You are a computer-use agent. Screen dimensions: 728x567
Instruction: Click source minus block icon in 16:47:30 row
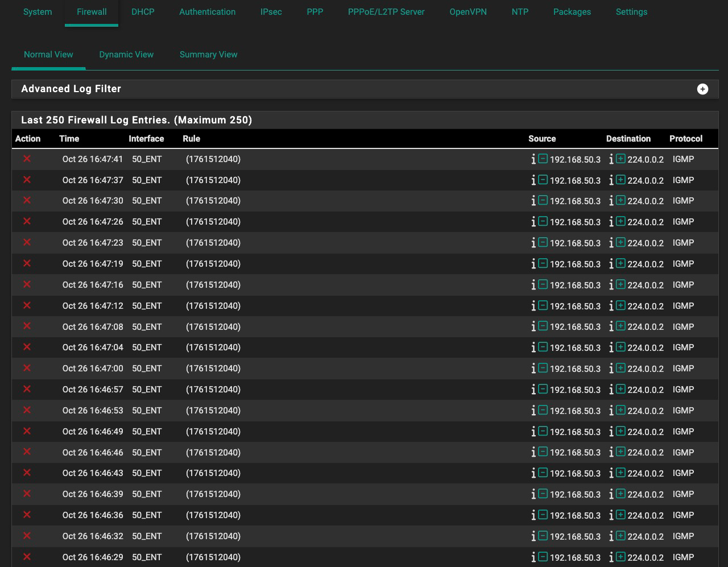click(x=543, y=201)
